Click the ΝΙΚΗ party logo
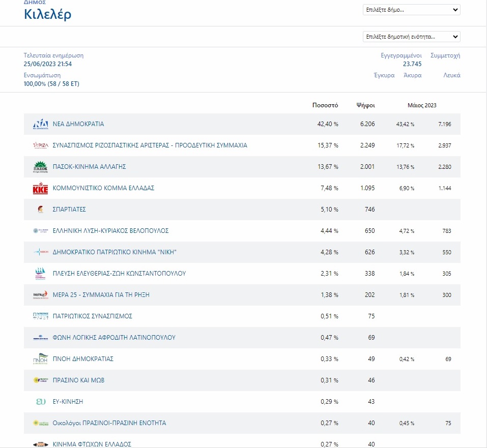Screen dimensions: 487x448 [x=40, y=252]
